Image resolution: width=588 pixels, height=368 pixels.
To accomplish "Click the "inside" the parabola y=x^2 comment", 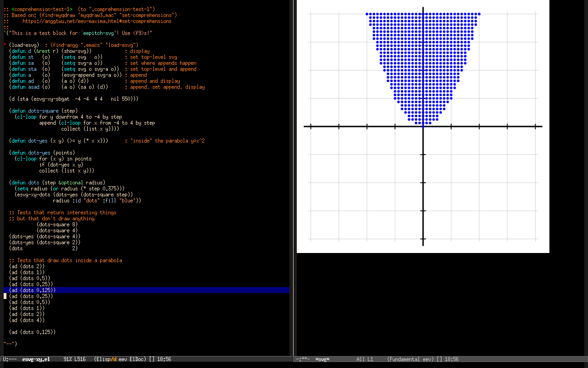I will [165, 141].
